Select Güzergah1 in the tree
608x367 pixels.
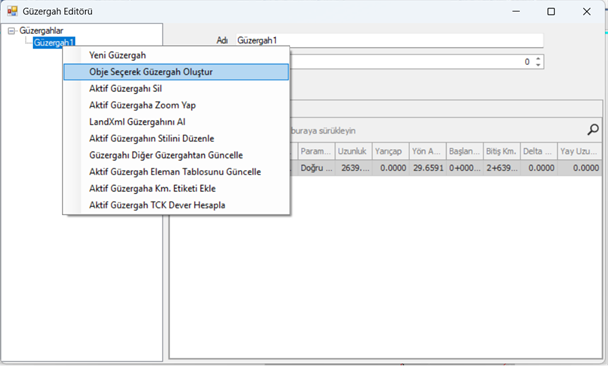pos(54,42)
